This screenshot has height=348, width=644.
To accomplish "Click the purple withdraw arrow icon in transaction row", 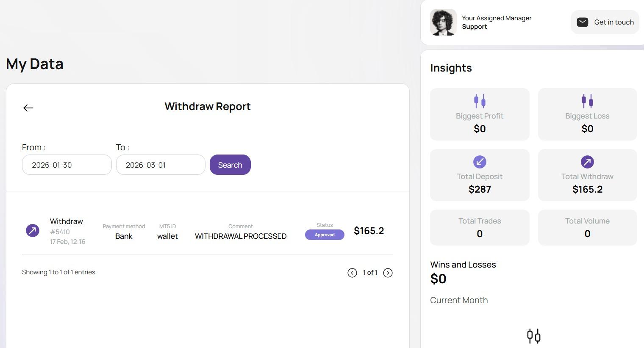I will click(33, 231).
